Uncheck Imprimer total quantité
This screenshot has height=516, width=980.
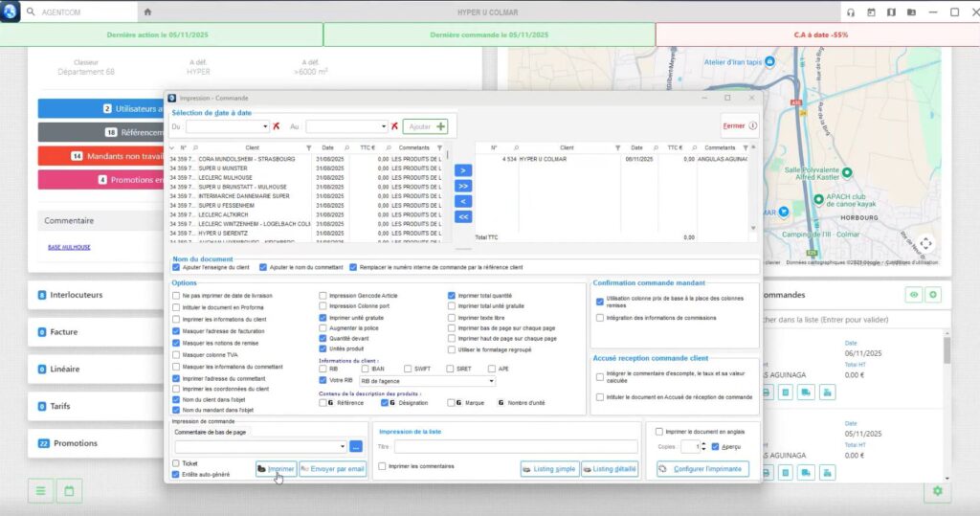coord(452,296)
